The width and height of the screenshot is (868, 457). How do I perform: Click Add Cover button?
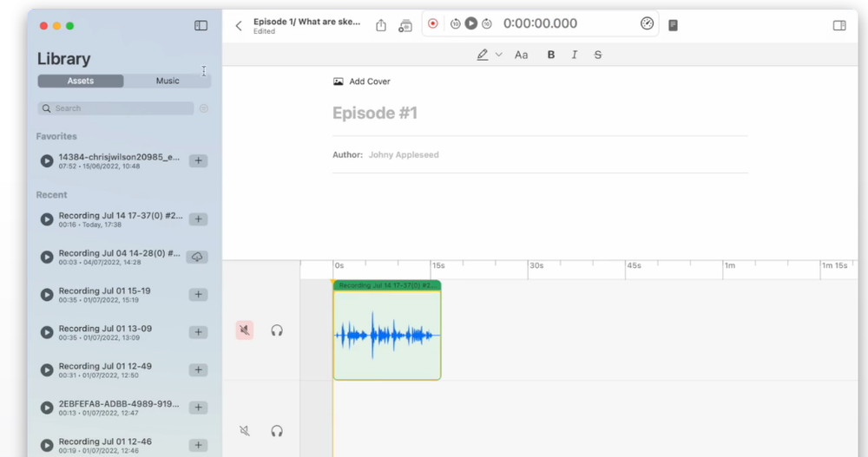point(361,82)
